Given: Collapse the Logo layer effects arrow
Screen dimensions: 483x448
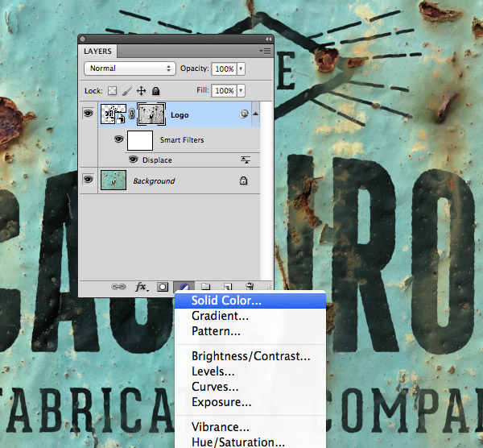Looking at the screenshot, I should click(x=256, y=114).
